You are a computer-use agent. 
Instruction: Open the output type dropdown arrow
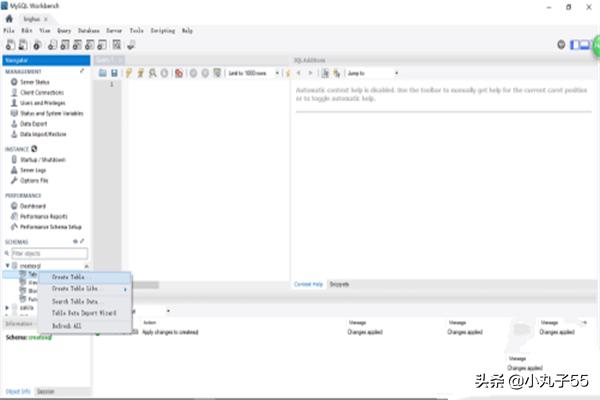coord(168,311)
